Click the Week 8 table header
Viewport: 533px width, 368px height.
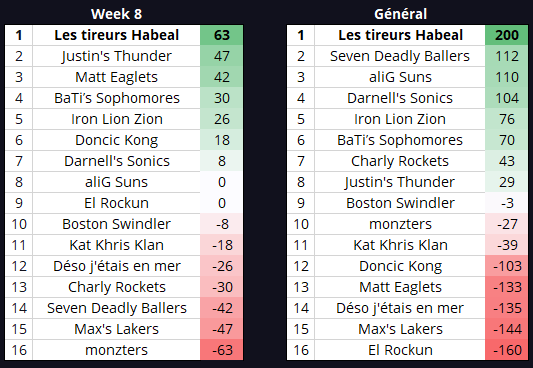(x=117, y=14)
